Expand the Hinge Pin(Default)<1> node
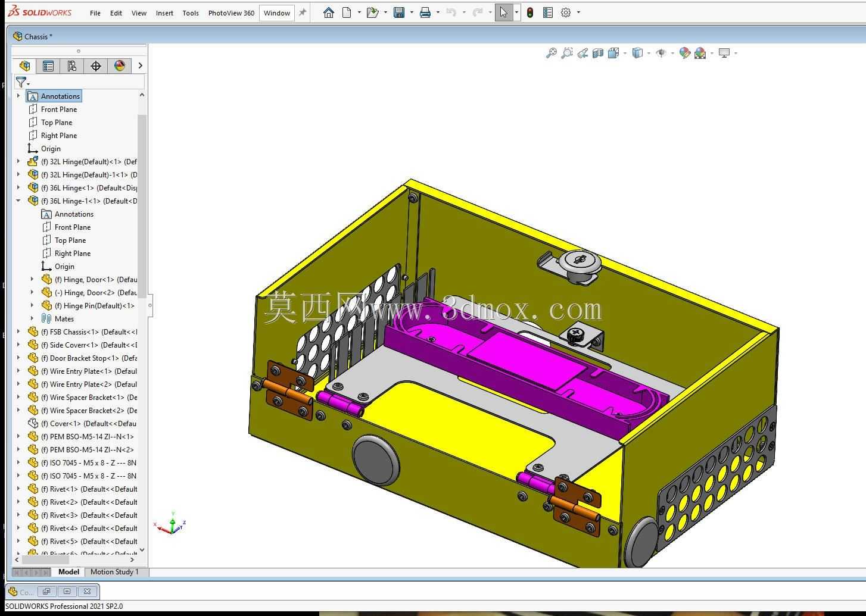Screen dimensions: 866x616 coord(32,305)
